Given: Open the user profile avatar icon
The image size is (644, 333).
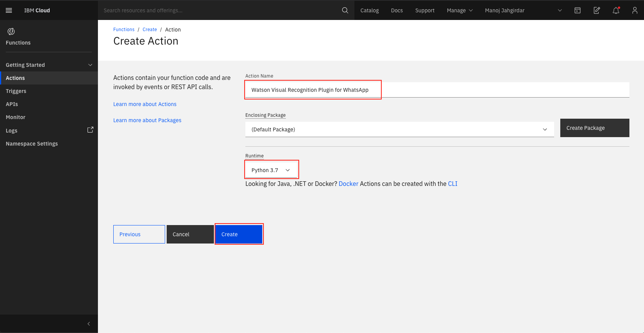Looking at the screenshot, I should 635,10.
